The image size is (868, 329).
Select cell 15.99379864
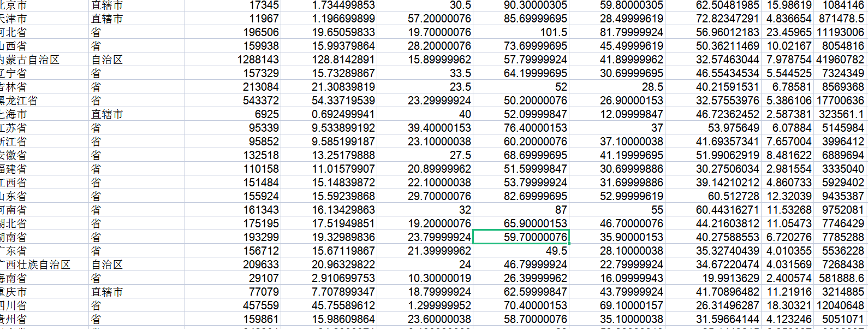click(x=329, y=46)
